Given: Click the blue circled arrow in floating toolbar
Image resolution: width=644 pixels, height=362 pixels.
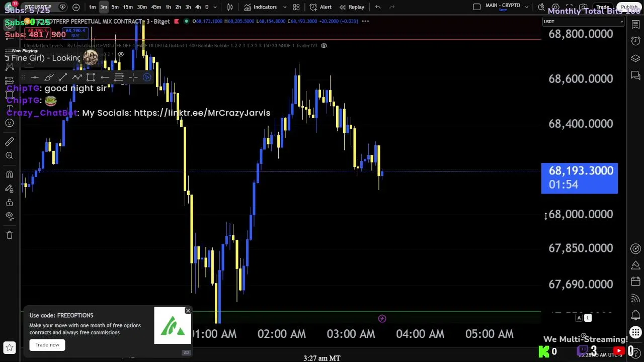Looking at the screenshot, I should [x=147, y=77].
